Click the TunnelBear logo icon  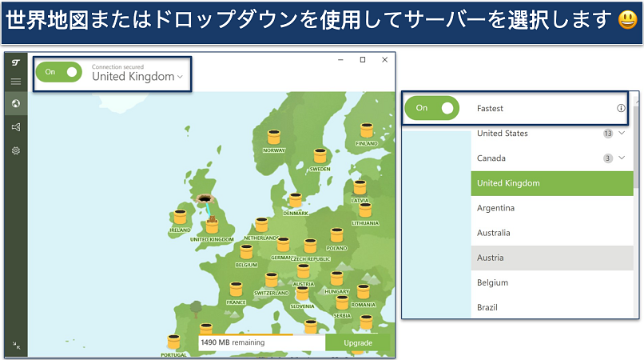pos(16,62)
